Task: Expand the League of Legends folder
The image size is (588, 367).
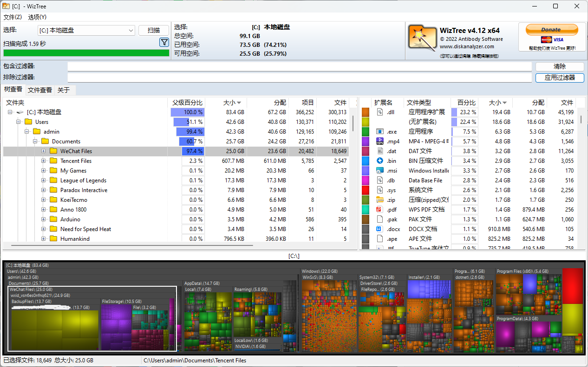Action: (43, 180)
